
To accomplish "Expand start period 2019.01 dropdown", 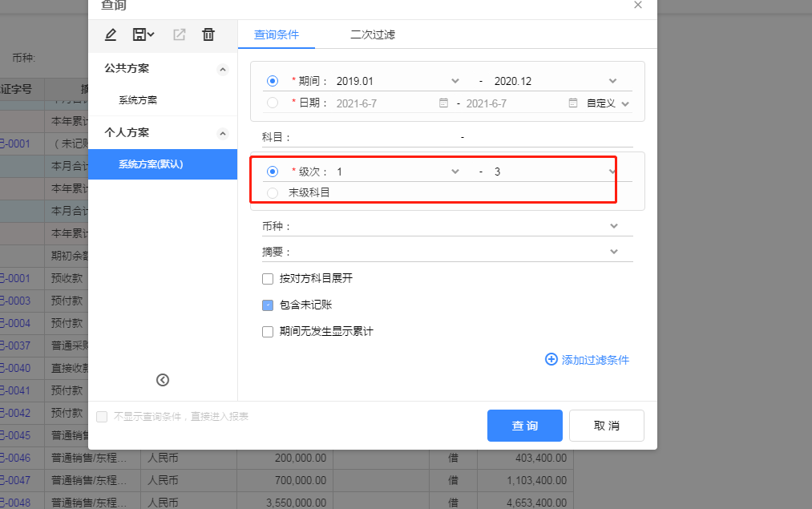I will pos(455,81).
